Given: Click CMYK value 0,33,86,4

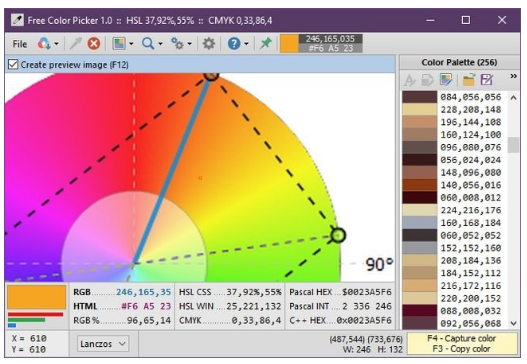Looking at the screenshot, I should click(256, 321).
